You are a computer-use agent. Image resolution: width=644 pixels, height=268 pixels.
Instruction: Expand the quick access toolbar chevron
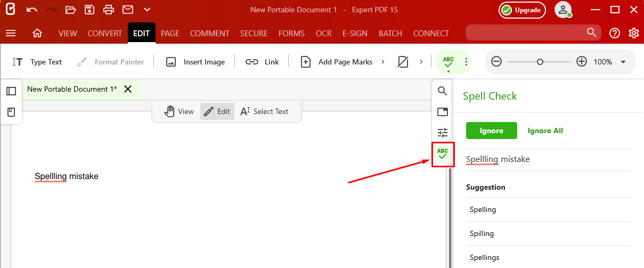[x=147, y=10]
